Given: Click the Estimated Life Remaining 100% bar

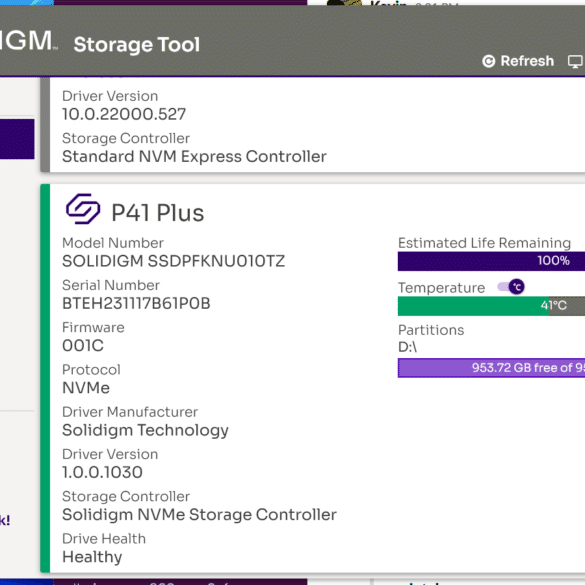Looking at the screenshot, I should coord(491,261).
